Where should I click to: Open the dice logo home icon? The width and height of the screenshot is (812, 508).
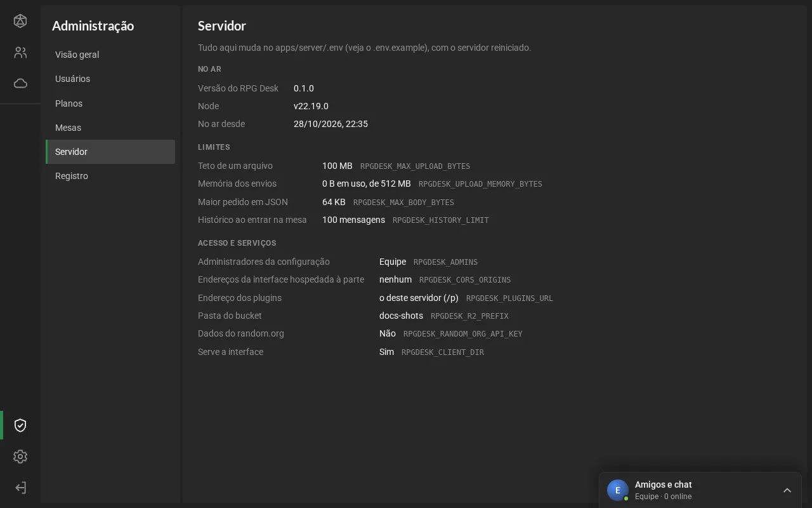20,21
